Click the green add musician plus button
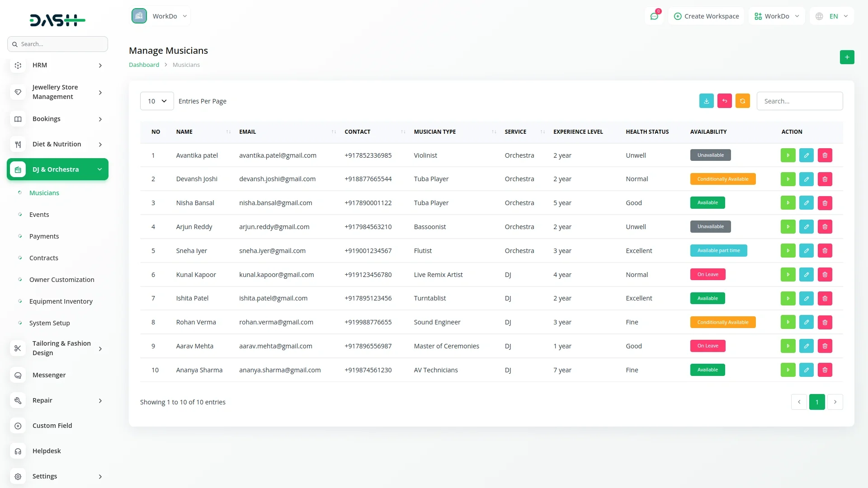This screenshot has width=868, height=488. pos(847,57)
